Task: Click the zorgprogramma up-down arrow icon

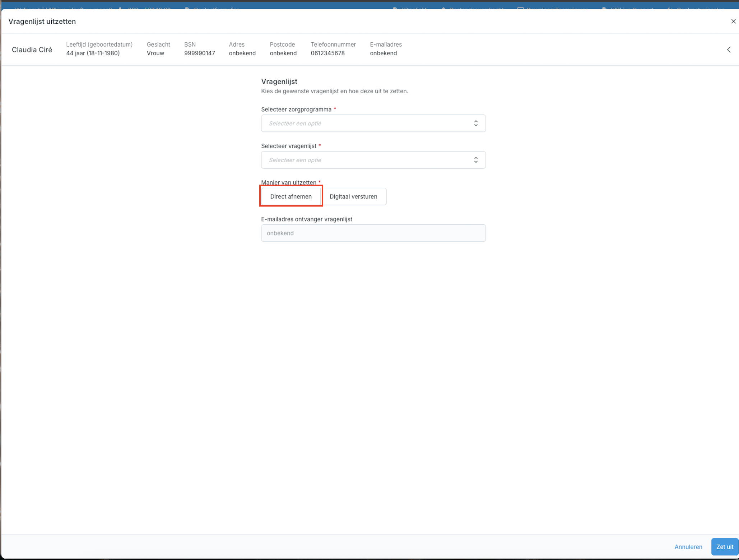Action: tap(475, 123)
